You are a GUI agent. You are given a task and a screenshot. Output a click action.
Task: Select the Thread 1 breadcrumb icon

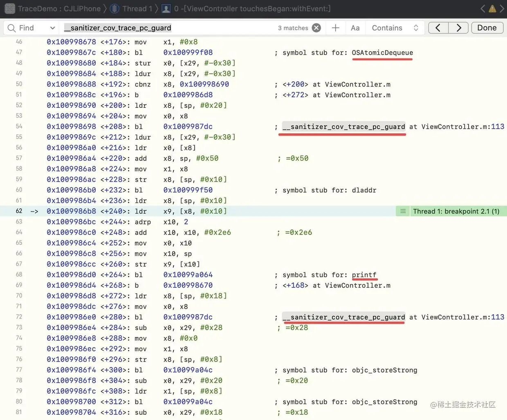click(x=115, y=9)
